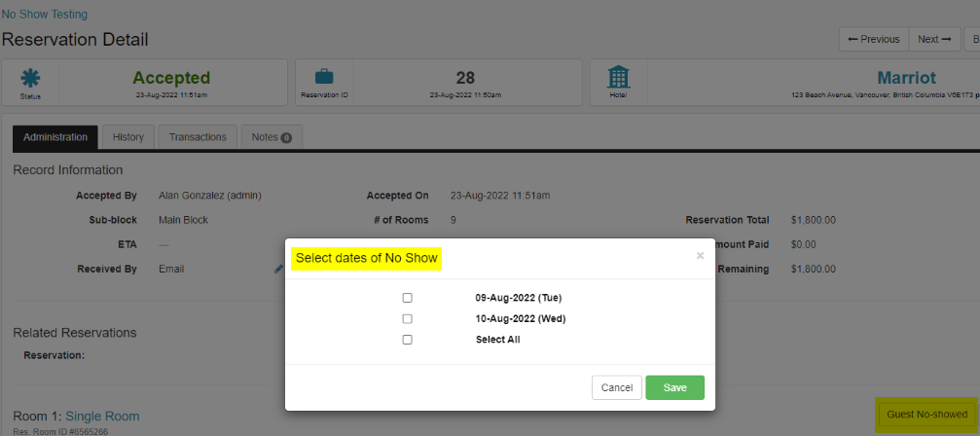
Task: Click the Select All label text
Action: (x=498, y=340)
